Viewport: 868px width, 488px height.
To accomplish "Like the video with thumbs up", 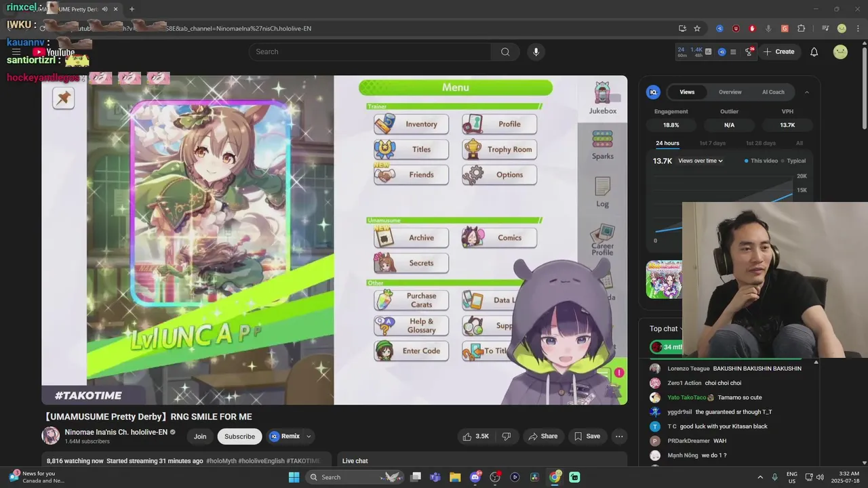I will pos(475,436).
